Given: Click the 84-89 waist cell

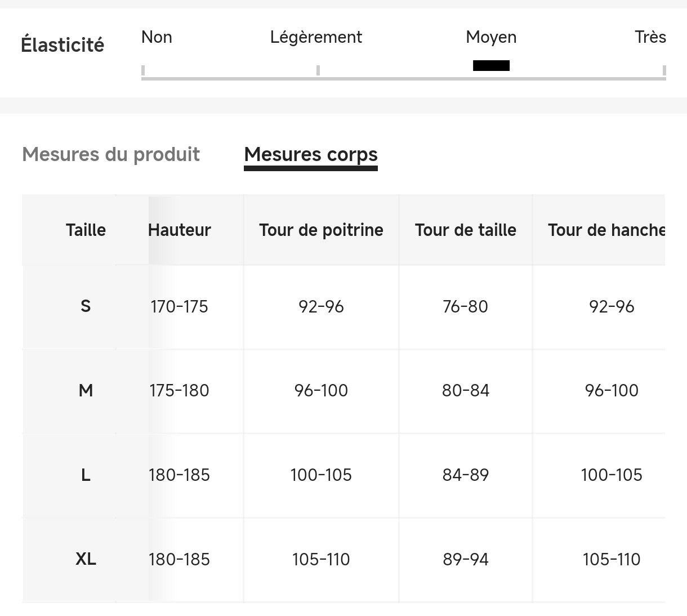Looking at the screenshot, I should tap(466, 475).
